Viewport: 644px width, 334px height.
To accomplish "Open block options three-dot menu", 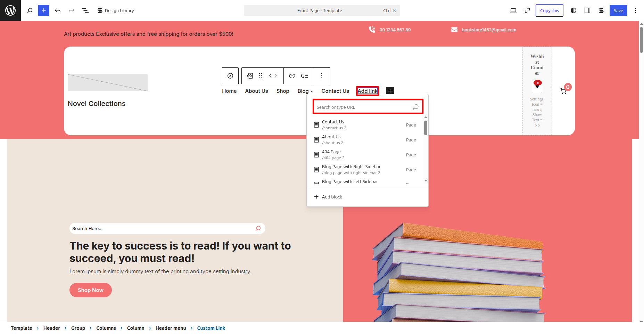I will pyautogui.click(x=322, y=76).
